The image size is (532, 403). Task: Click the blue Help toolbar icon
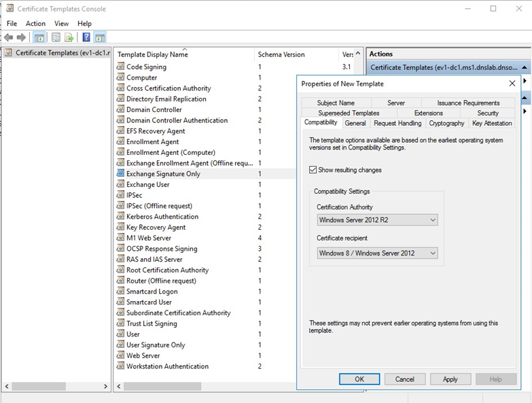click(86, 37)
